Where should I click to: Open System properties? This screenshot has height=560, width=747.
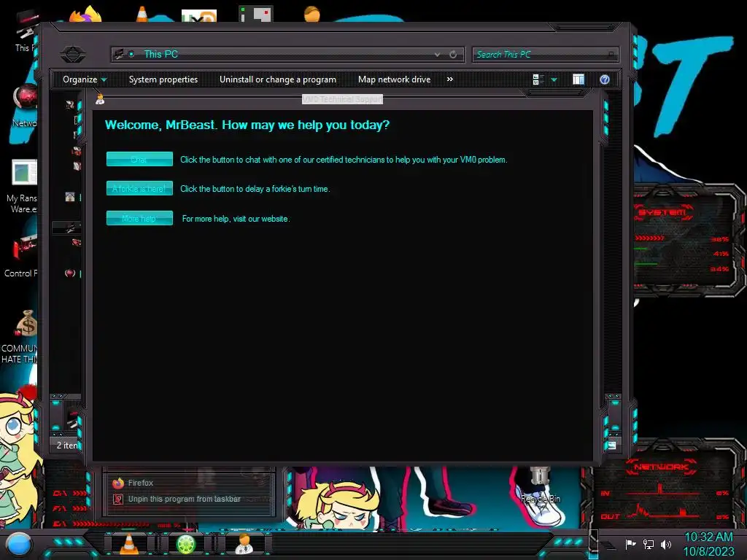163,79
